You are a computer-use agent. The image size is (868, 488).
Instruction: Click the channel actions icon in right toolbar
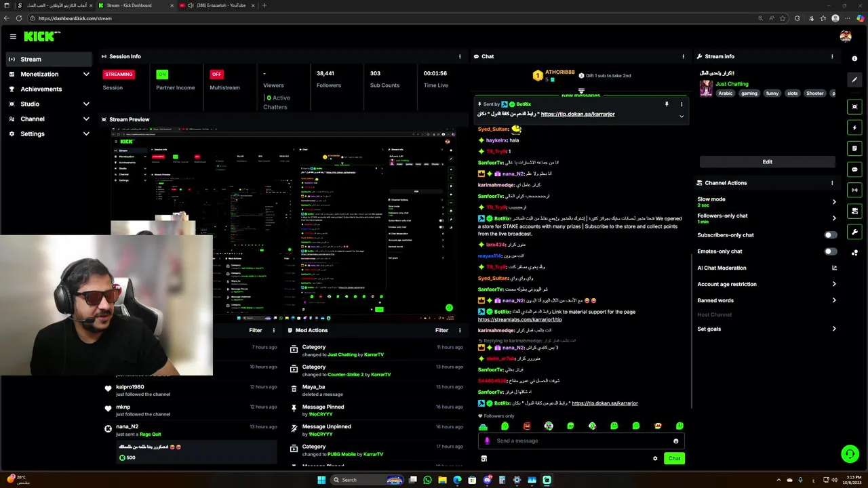[x=854, y=211]
